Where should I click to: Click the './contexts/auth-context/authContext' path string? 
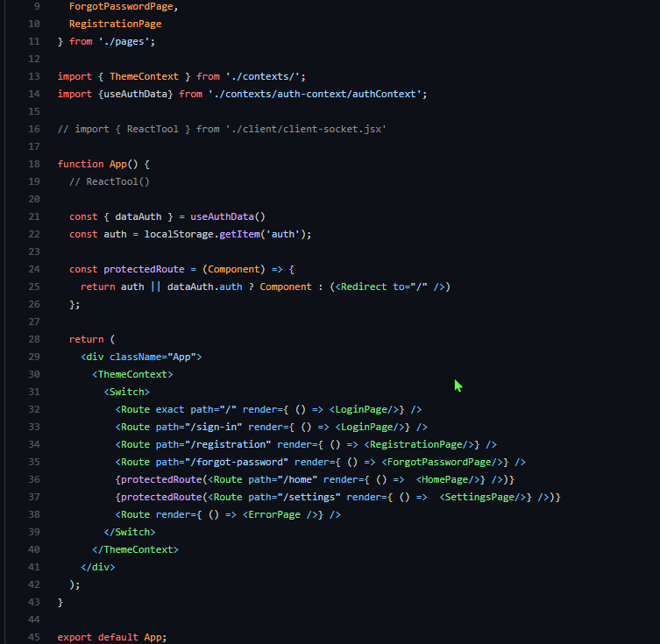[x=315, y=95]
